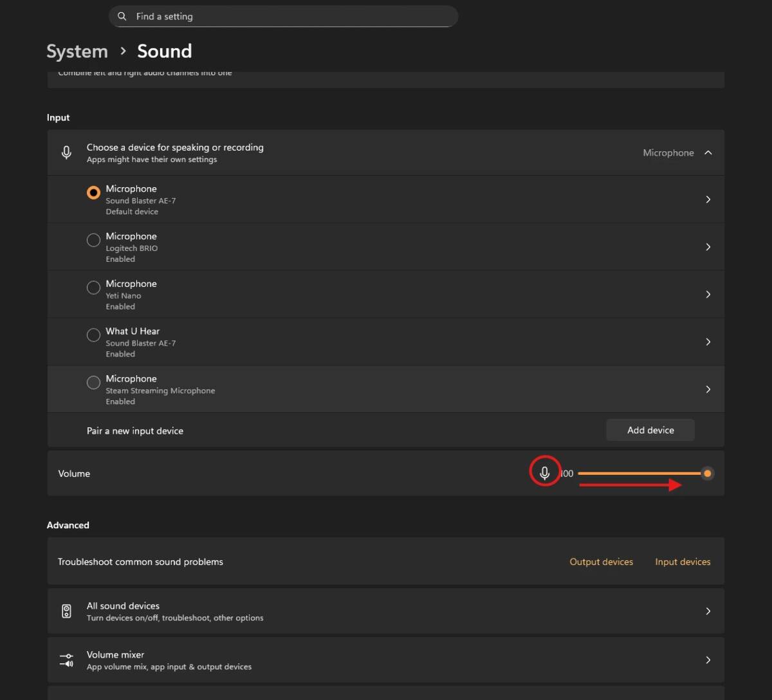Select the Yeti Nano microphone radio button

pyautogui.click(x=93, y=288)
